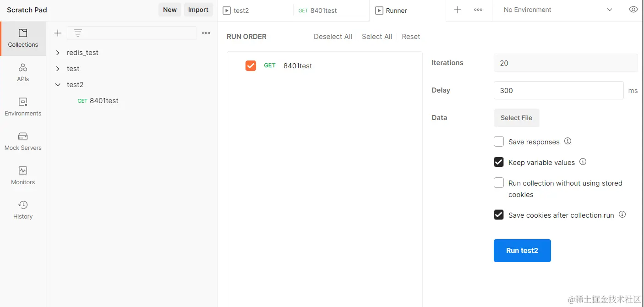Open the Monitors sidebar panel
The width and height of the screenshot is (644, 307).
(x=23, y=176)
